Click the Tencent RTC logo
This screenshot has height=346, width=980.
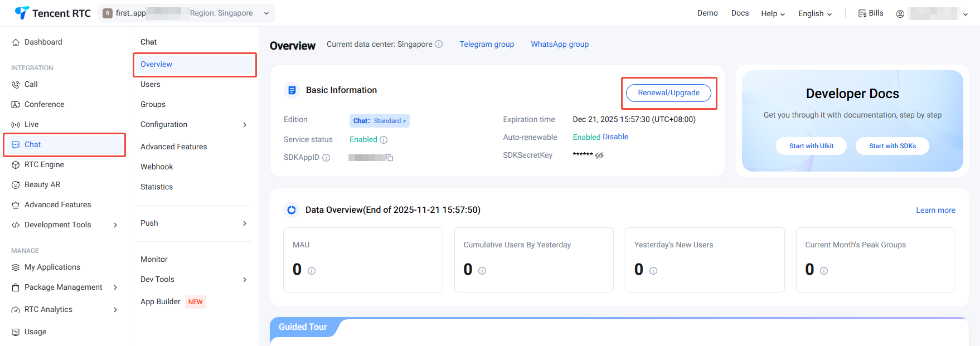point(52,13)
